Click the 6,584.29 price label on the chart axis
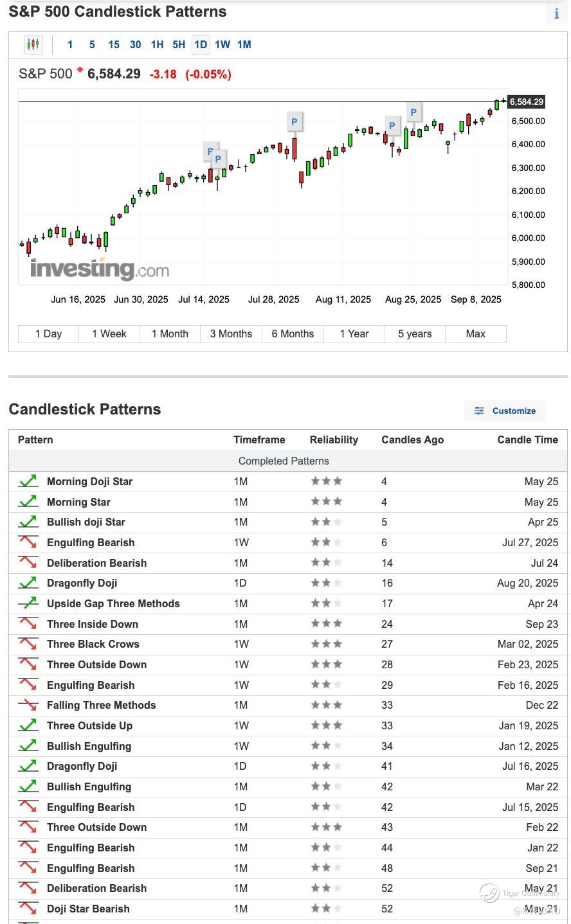This screenshot has width=571, height=924. pos(527,102)
